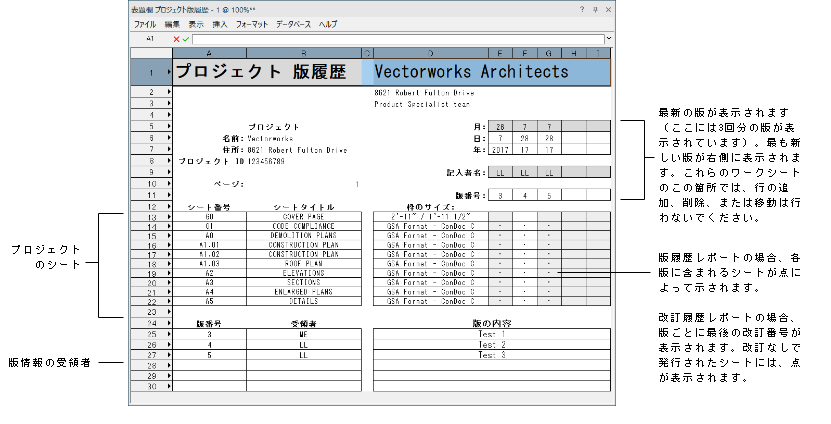
Task: Click the 版の内容 header cell
Action: coord(492,323)
